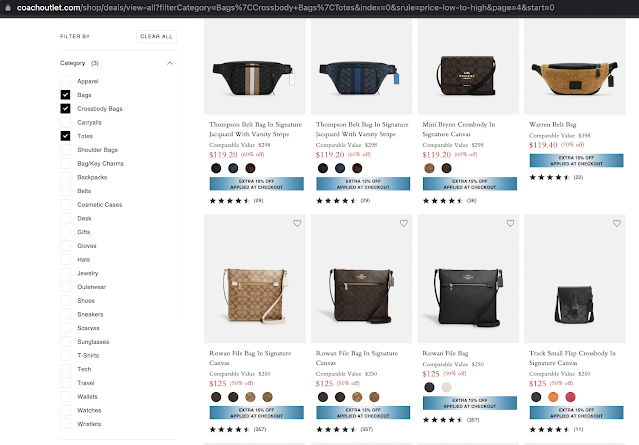Viewport: 639px width, 445px height.
Task: Open the Warren Belt Bag shearling image
Action: pos(575,66)
